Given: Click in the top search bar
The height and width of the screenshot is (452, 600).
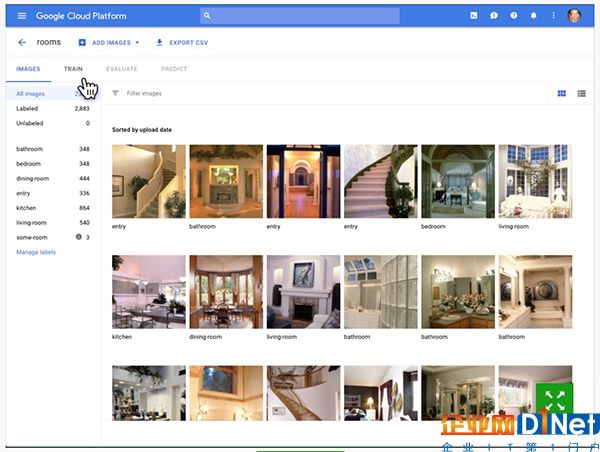Looking at the screenshot, I should click(300, 16).
